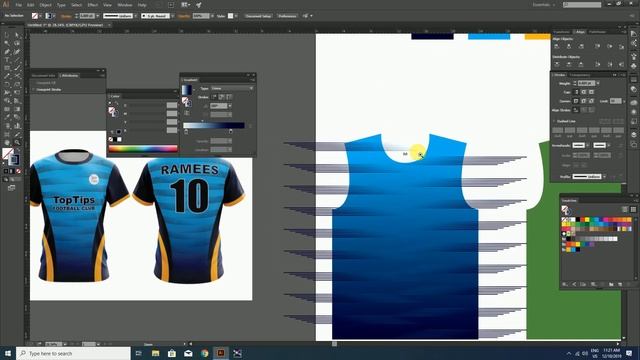Open the Gradient Type dropdown
The image size is (640, 360).
click(232, 88)
